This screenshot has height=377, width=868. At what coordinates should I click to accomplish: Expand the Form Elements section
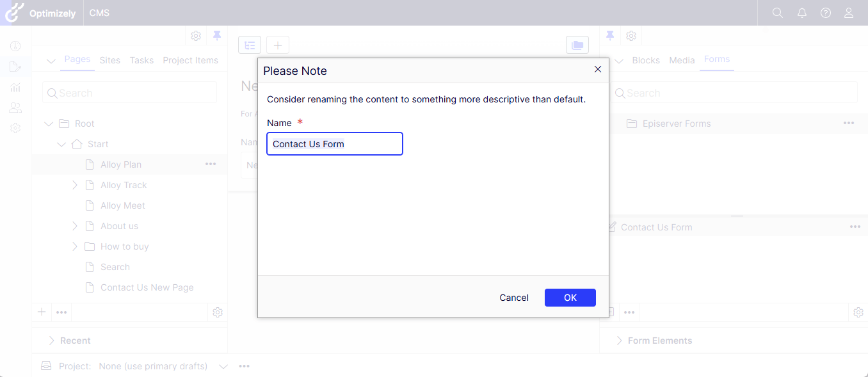[619, 341]
